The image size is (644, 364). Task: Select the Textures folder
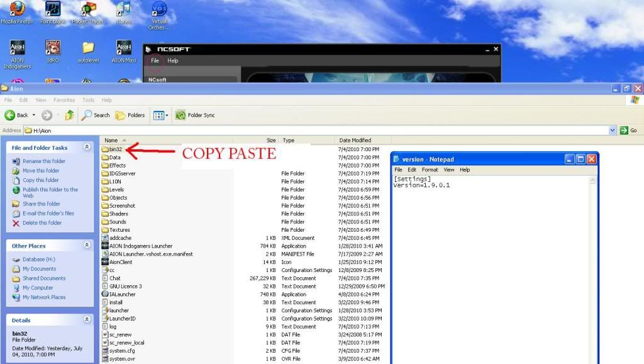116,230
